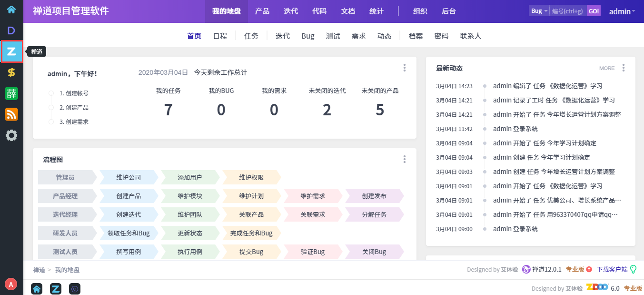The width and height of the screenshot is (644, 295).
Task: Open the purple D app in sidebar
Action: click(11, 31)
